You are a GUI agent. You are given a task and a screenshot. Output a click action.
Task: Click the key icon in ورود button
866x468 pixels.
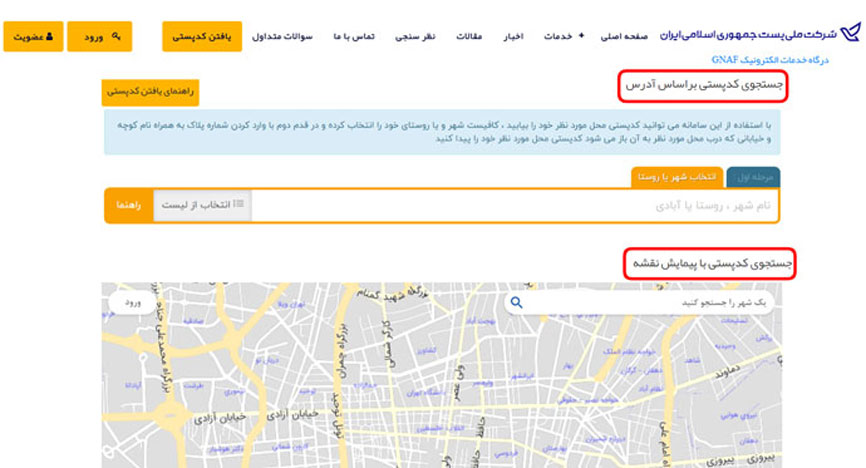coord(115,36)
